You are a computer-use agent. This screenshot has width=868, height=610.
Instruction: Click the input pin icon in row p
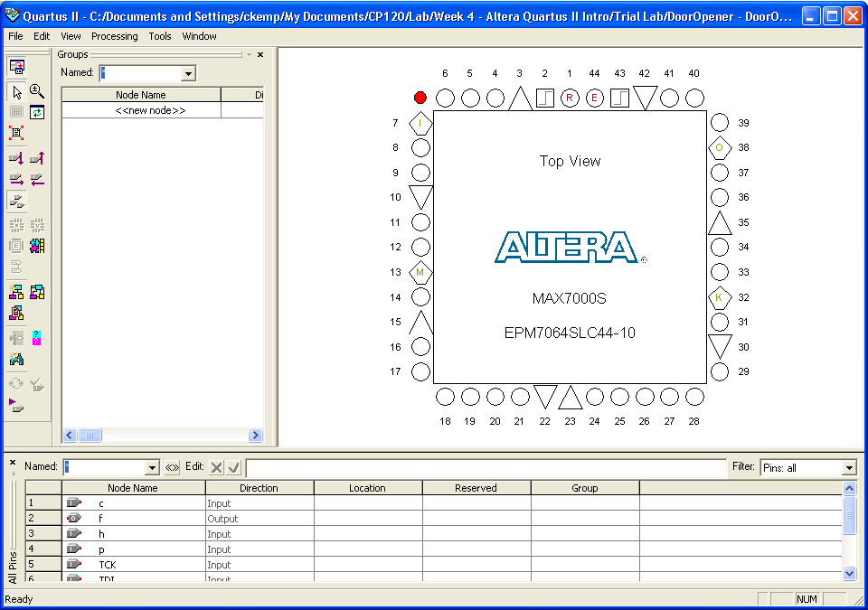click(x=73, y=549)
